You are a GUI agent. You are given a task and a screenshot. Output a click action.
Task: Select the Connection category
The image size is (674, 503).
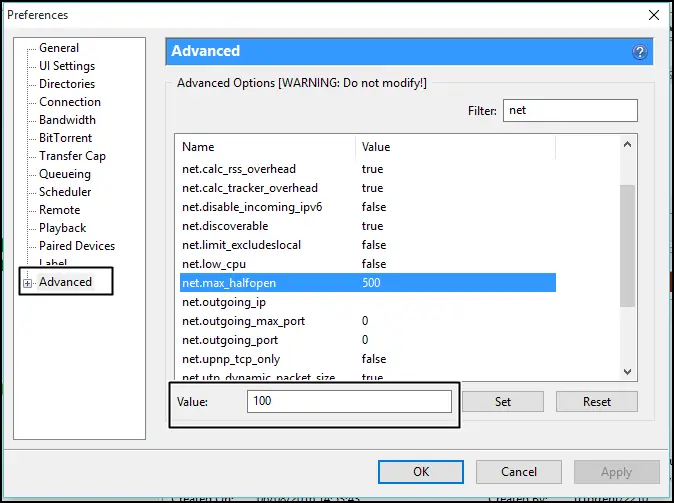70,102
